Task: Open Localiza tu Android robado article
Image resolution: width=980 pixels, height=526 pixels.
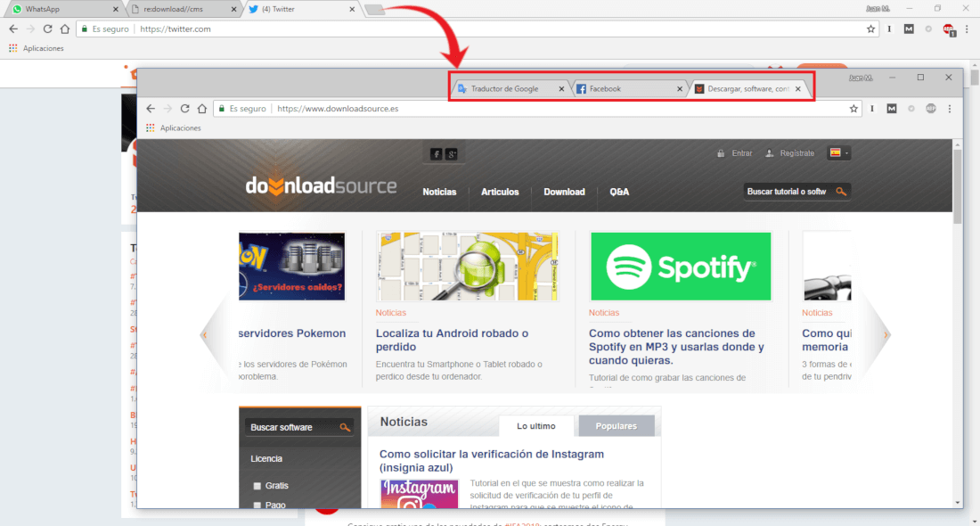Action: (x=452, y=341)
